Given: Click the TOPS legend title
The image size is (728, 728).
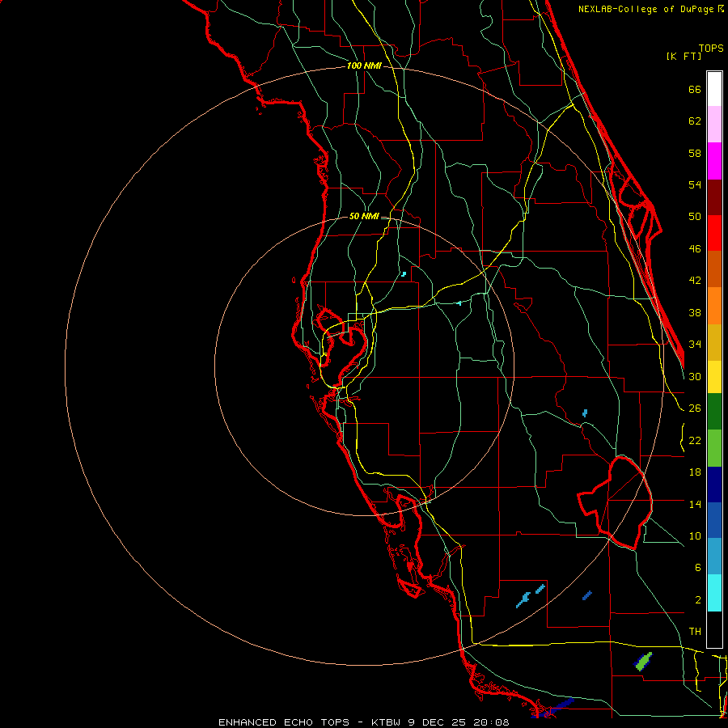Looking at the screenshot, I should click(711, 48).
